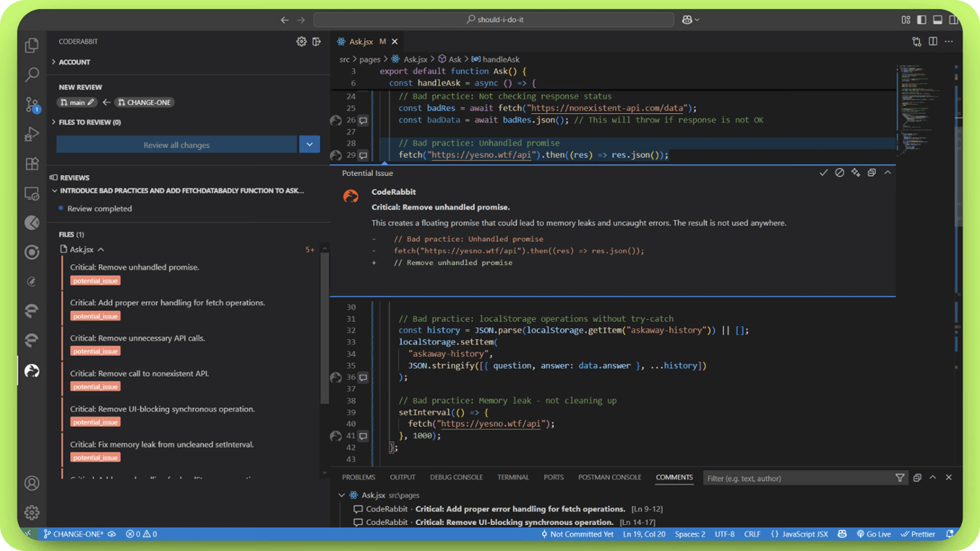This screenshot has width=980, height=551.
Task: Expand the ACCOUNT section
Action: pyautogui.click(x=75, y=62)
